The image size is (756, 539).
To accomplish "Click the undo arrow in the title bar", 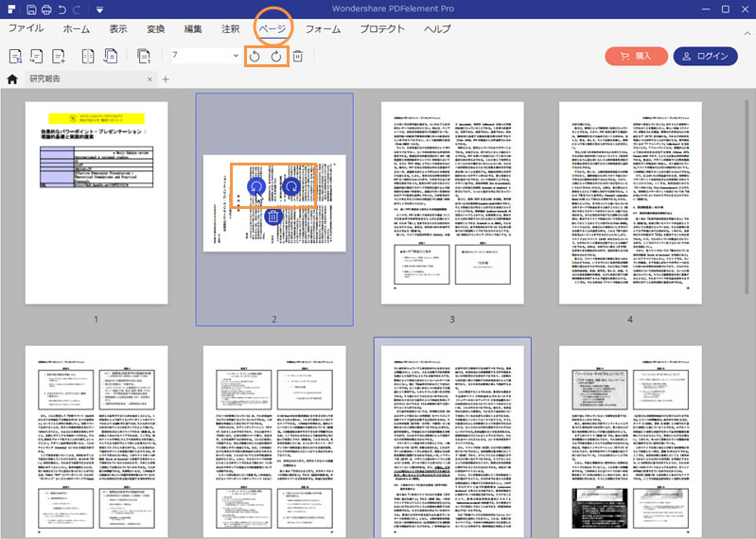I will 62,9.
